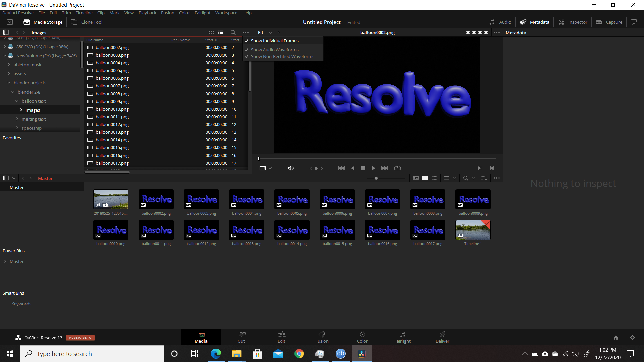Click the viewer scrubber playhead
Viewport: 644px width, 362px height.
(259, 159)
